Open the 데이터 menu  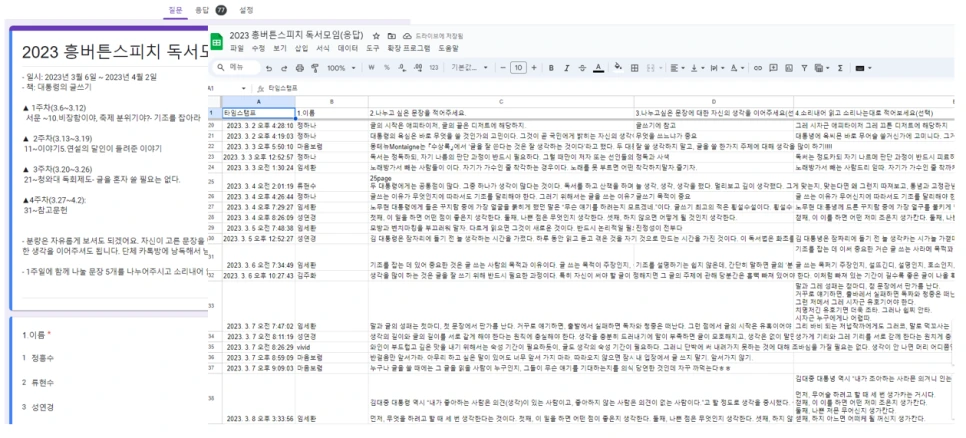(x=348, y=48)
